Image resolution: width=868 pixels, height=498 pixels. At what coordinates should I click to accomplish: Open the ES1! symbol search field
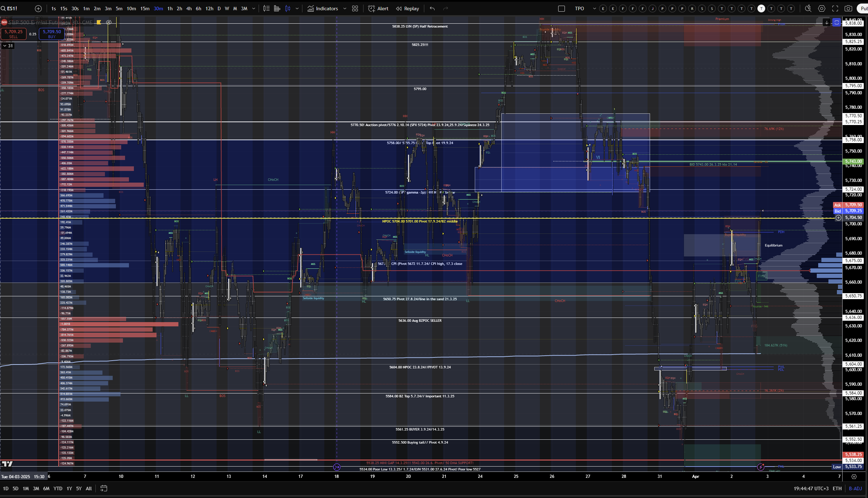click(x=12, y=8)
